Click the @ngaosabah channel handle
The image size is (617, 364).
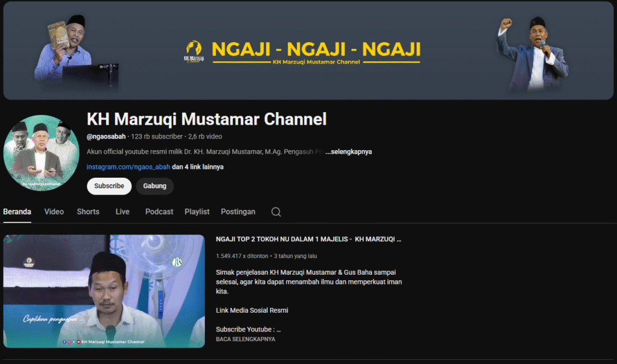(106, 137)
